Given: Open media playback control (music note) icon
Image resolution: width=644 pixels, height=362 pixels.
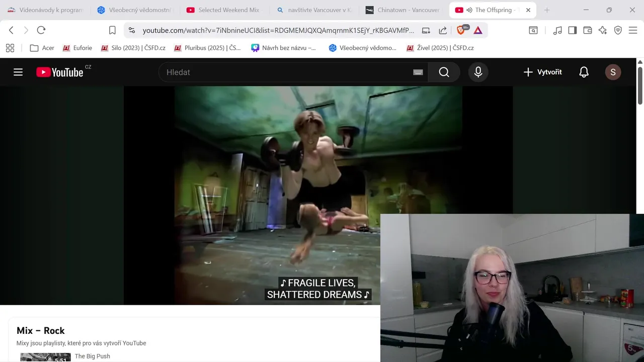Looking at the screenshot, I should 557,30.
